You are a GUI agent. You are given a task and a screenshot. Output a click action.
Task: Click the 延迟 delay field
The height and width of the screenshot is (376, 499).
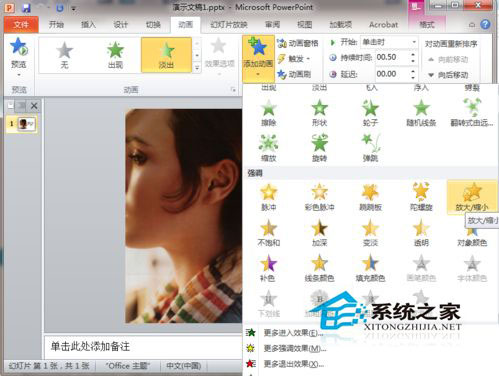point(392,74)
